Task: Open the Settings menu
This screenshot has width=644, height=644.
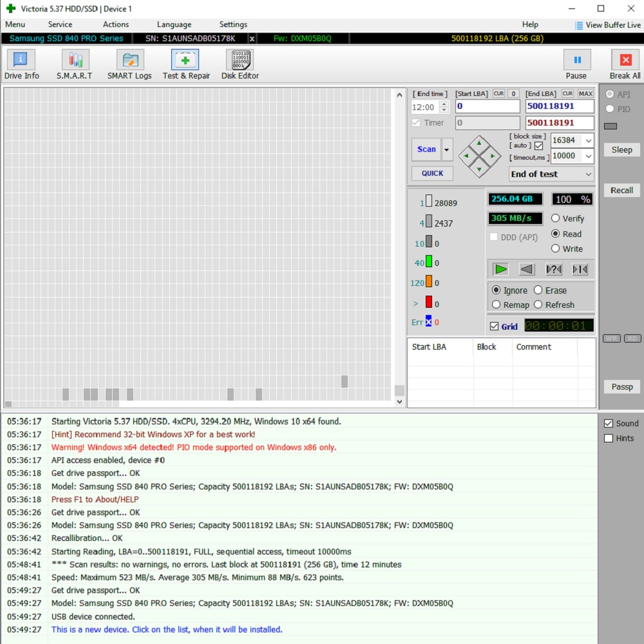Action: [233, 24]
